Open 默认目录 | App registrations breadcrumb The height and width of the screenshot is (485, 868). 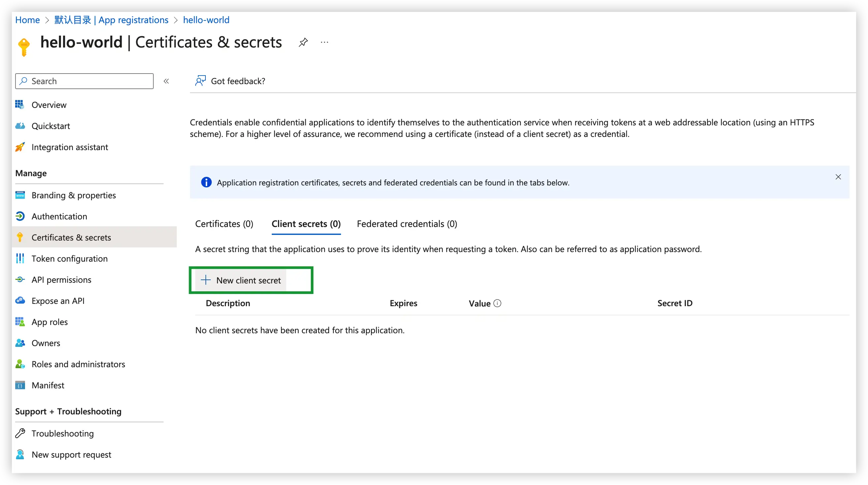[x=111, y=20]
